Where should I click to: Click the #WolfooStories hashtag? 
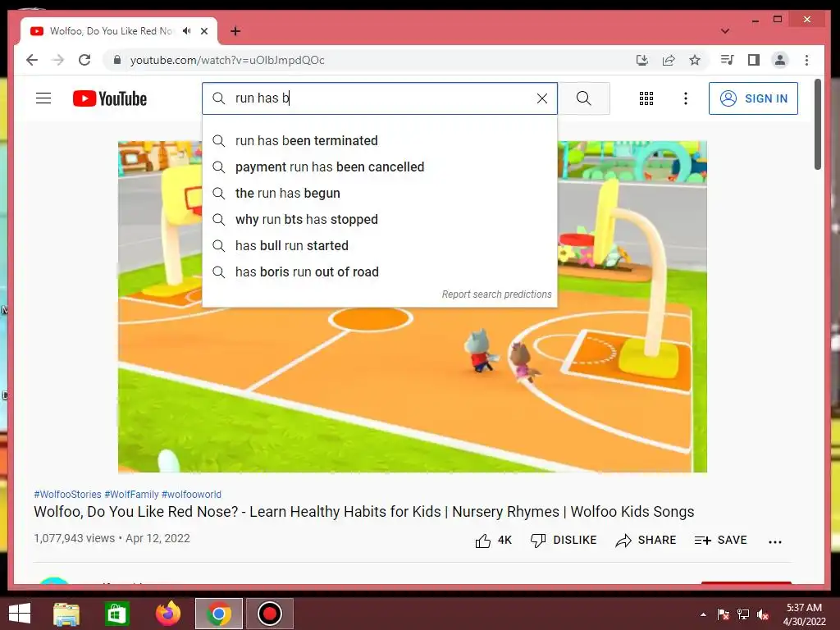point(67,495)
